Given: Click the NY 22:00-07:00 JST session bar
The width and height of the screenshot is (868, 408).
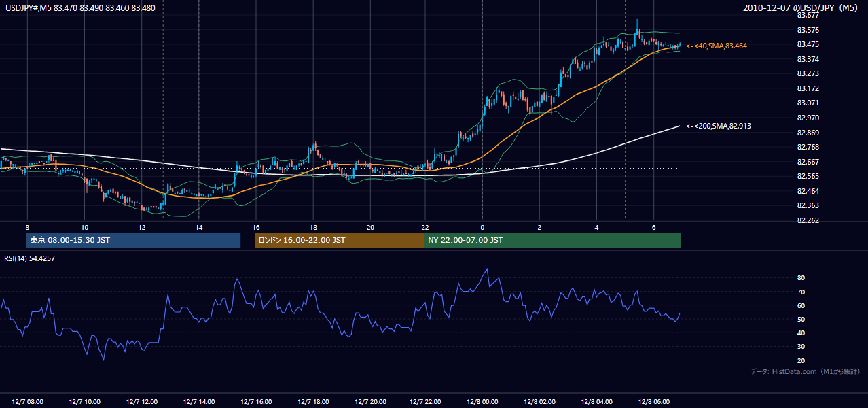Looking at the screenshot, I should pyautogui.click(x=552, y=240).
